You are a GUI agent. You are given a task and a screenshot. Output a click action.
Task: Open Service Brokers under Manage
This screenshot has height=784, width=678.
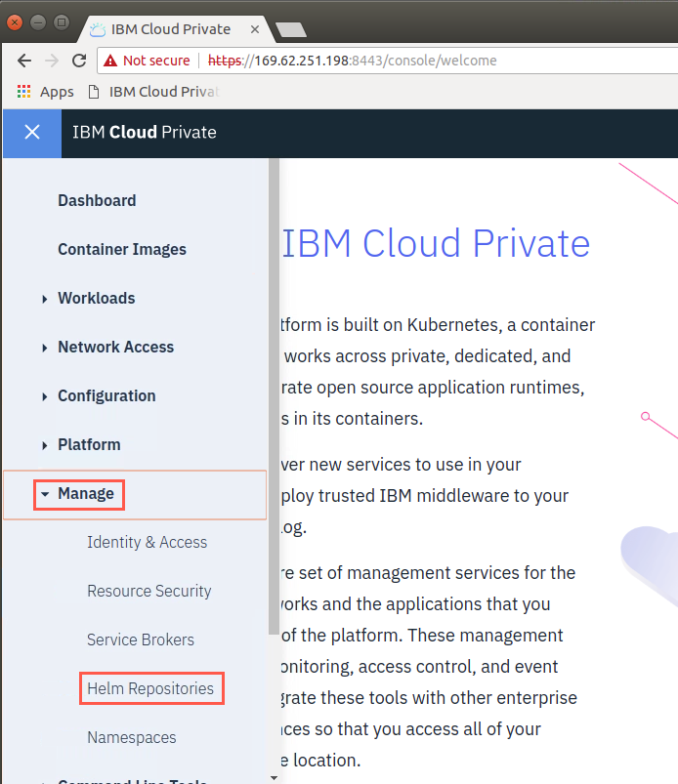click(141, 640)
